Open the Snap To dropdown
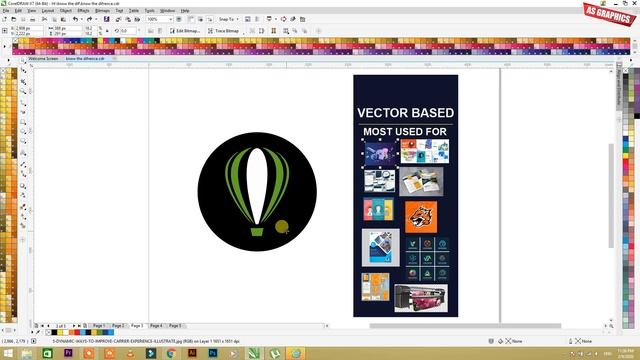Image resolution: width=640 pixels, height=360 pixels. 229,19
